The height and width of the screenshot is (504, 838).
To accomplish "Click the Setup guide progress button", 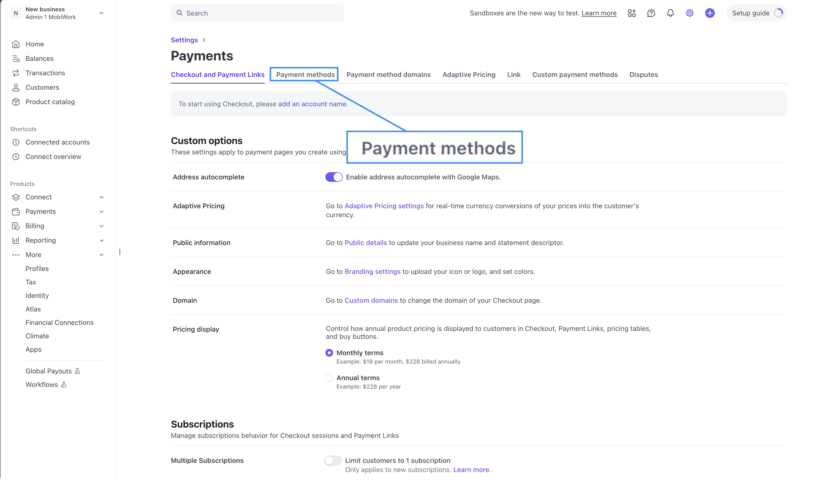I will (x=756, y=13).
